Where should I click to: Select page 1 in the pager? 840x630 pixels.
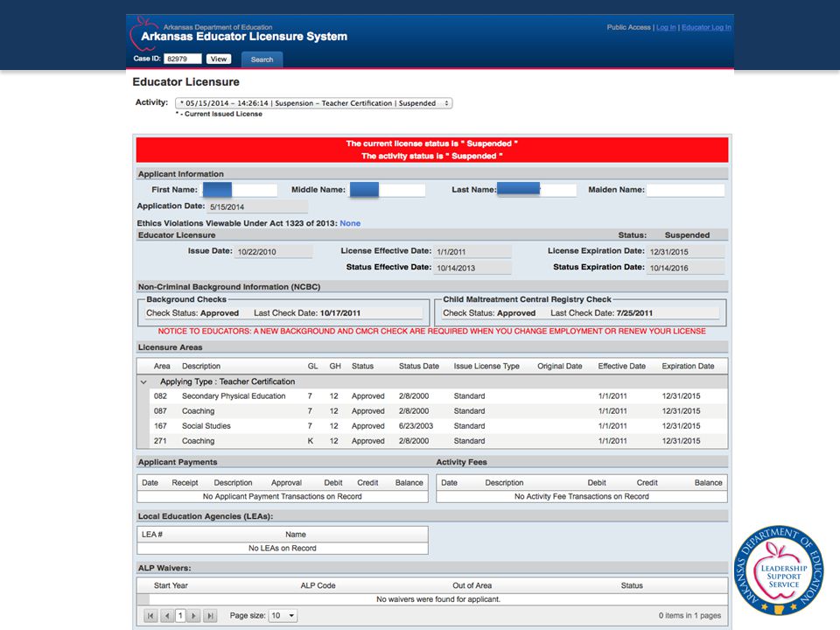click(180, 615)
